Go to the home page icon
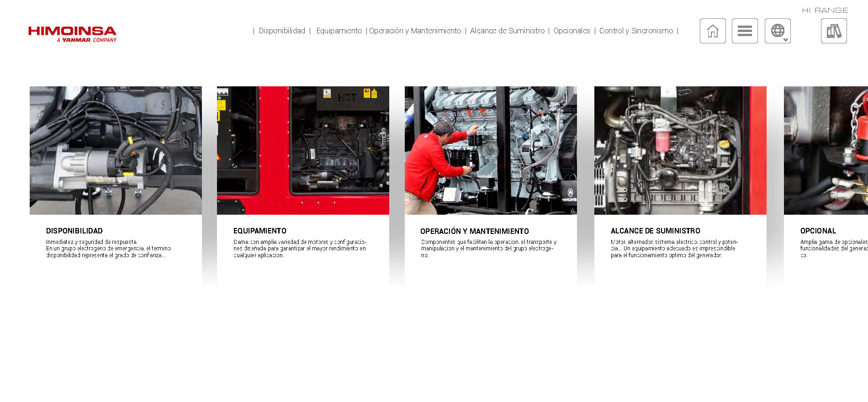 [x=713, y=31]
